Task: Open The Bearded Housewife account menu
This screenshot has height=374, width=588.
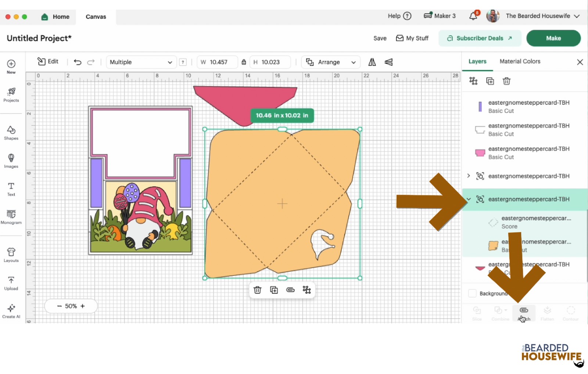Action: click(542, 16)
